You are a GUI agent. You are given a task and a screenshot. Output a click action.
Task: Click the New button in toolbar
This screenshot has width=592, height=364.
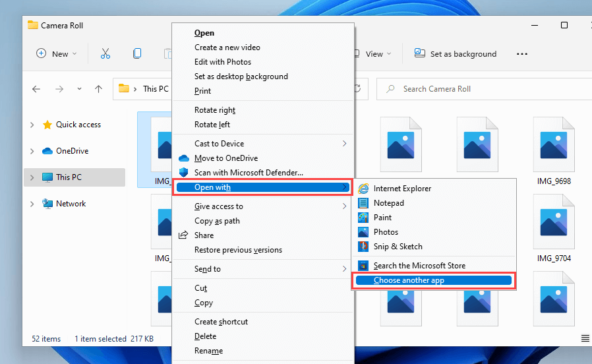[56, 54]
